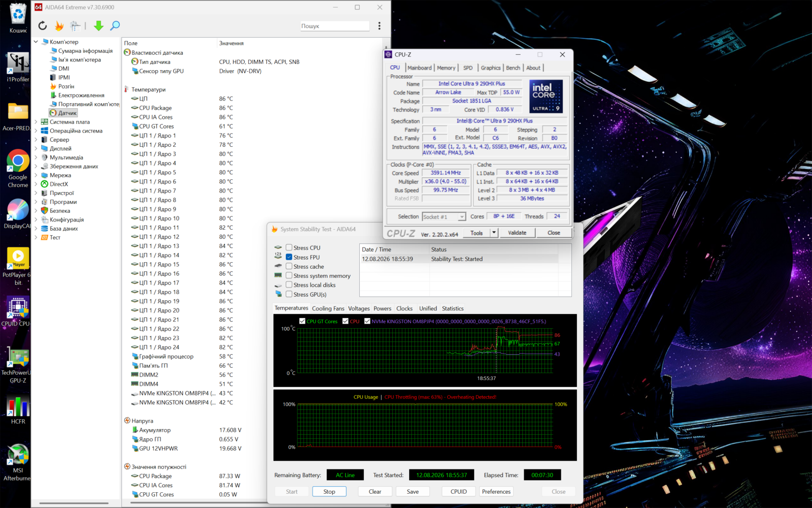The height and width of the screenshot is (508, 812).
Task: Enable the Stress CPU checkbox
Action: click(289, 248)
